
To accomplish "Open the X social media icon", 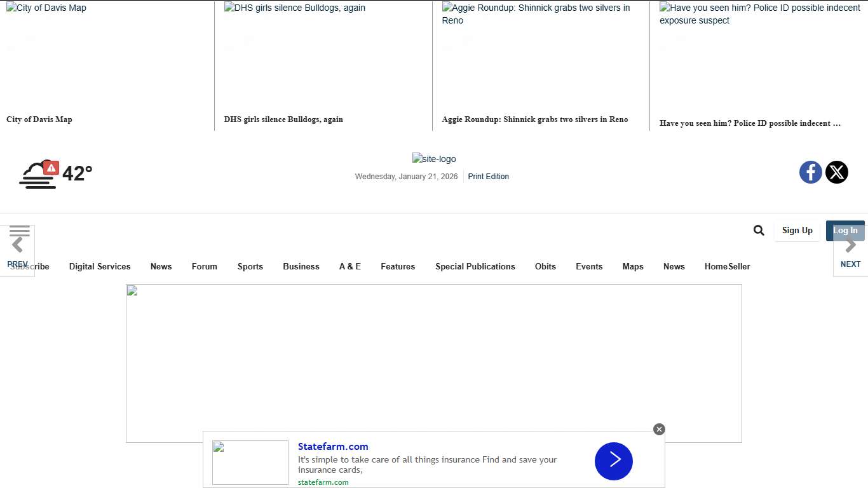I will click(x=836, y=172).
